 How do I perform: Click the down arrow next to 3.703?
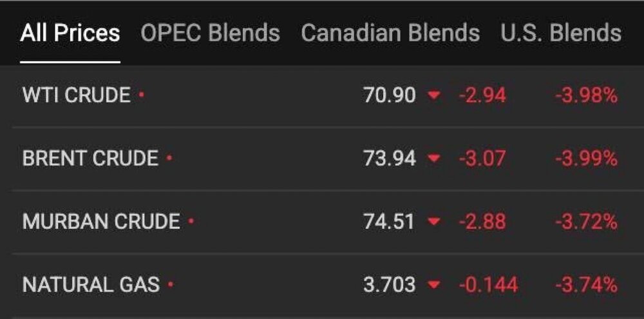tap(434, 284)
